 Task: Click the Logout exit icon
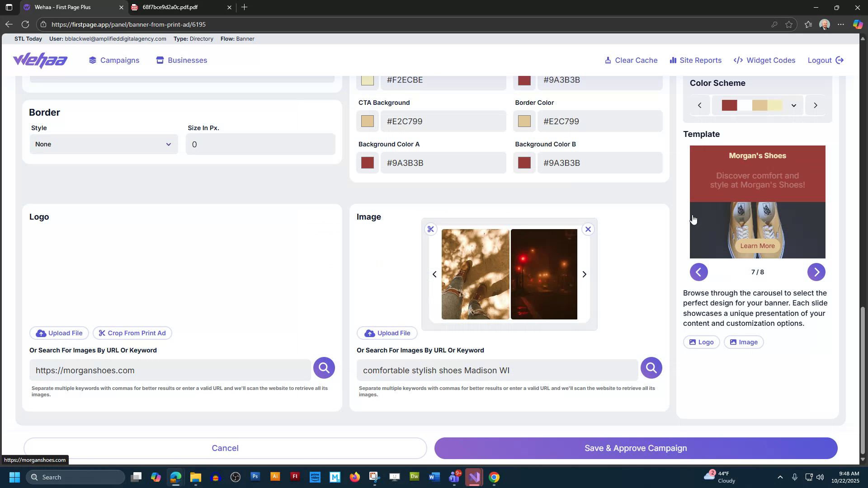840,60
